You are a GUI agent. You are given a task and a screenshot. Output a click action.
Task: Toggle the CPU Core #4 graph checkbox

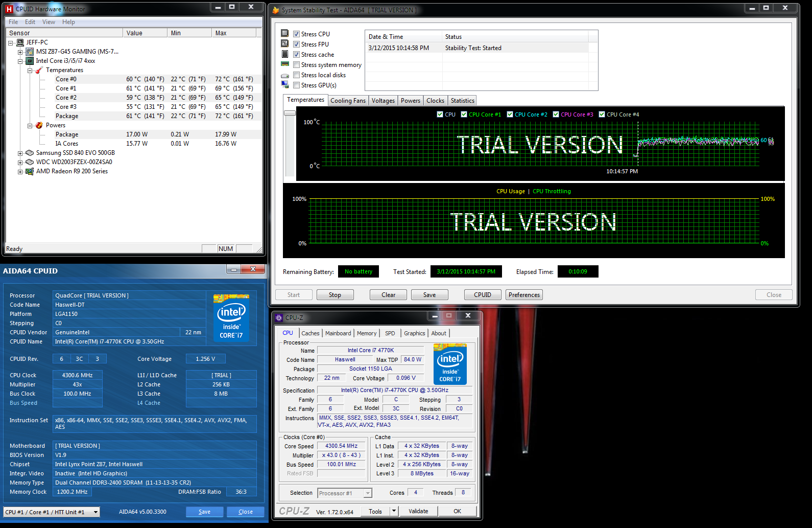(602, 114)
